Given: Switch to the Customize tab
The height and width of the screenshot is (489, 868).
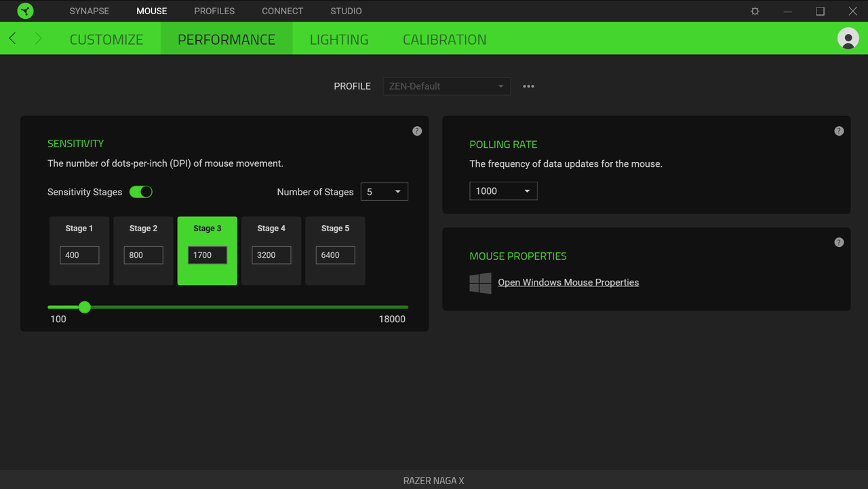Looking at the screenshot, I should point(106,39).
